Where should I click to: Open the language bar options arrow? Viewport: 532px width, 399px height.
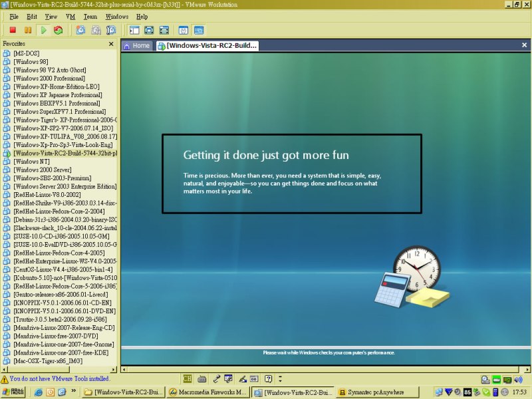pyautogui.click(x=280, y=378)
